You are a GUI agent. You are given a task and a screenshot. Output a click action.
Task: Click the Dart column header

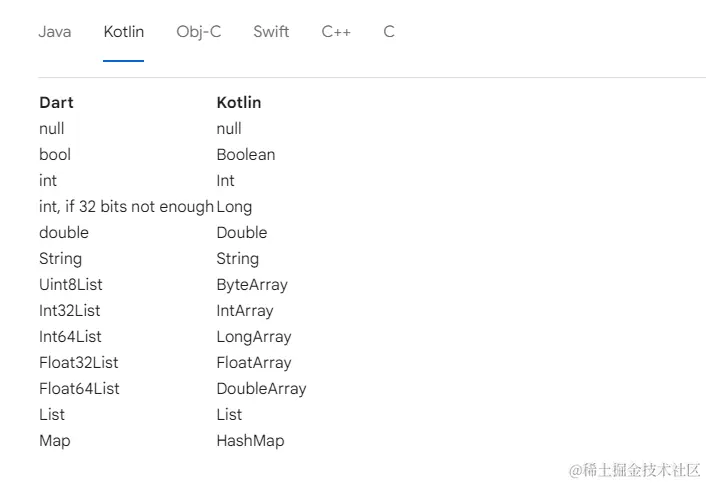(x=56, y=103)
